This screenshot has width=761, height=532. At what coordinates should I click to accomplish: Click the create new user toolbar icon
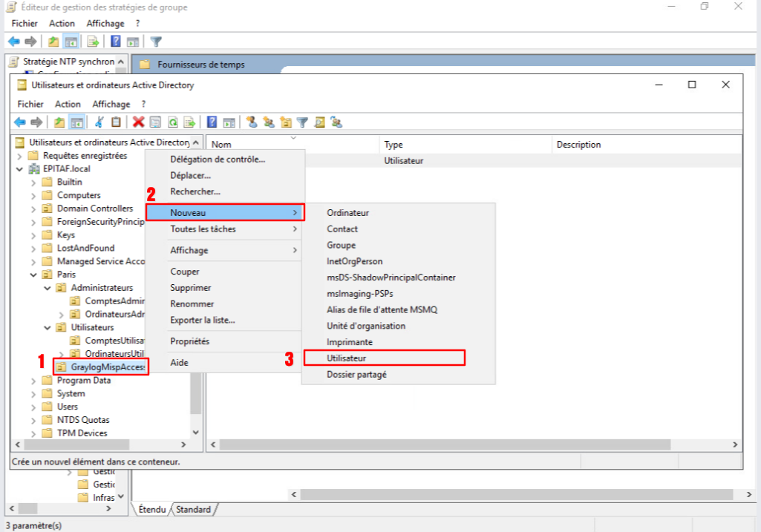tap(252, 122)
